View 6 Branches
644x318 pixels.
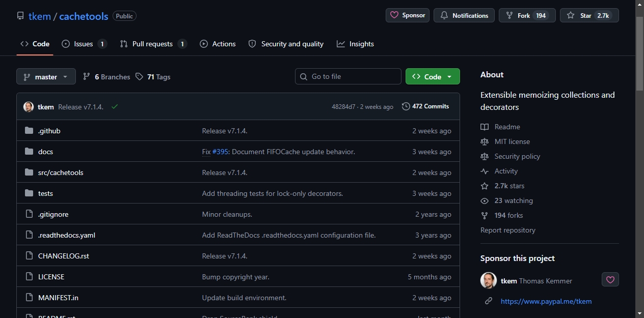tap(106, 77)
